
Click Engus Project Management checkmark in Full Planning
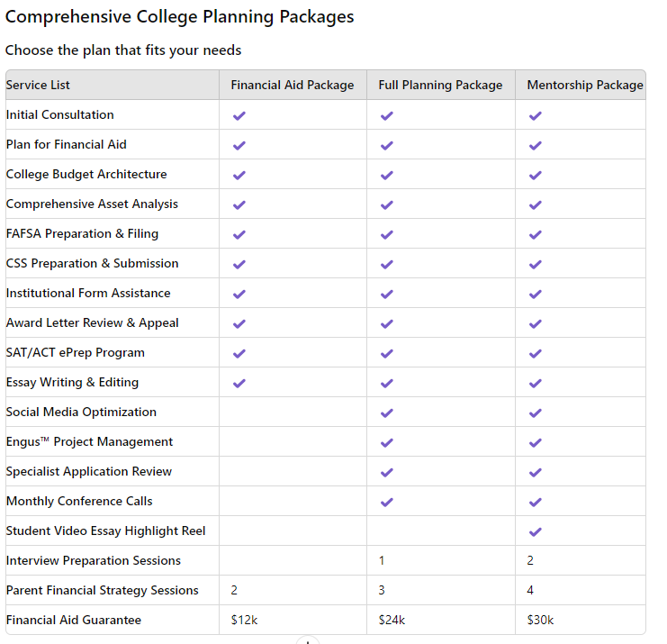point(387,442)
